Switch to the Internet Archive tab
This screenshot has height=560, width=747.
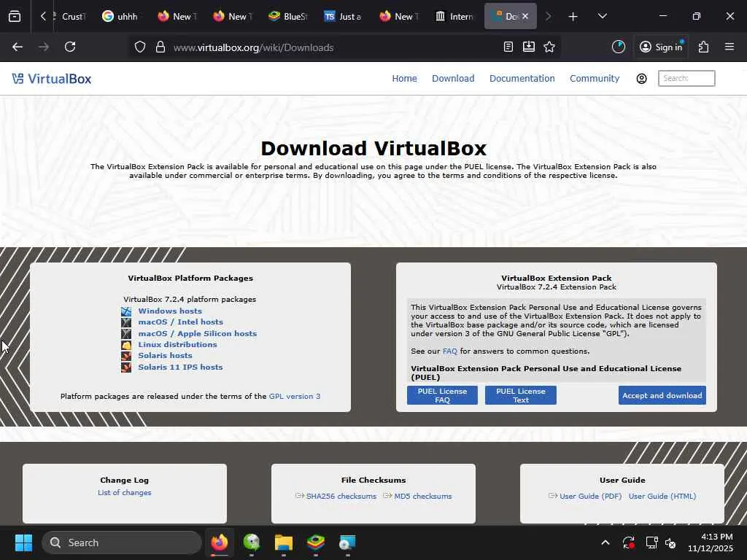tap(454, 17)
